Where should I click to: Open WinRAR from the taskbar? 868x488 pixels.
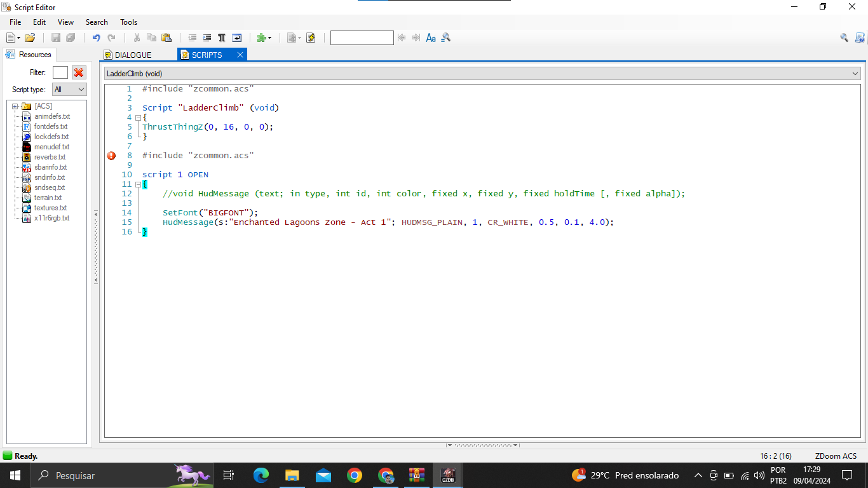(x=417, y=475)
